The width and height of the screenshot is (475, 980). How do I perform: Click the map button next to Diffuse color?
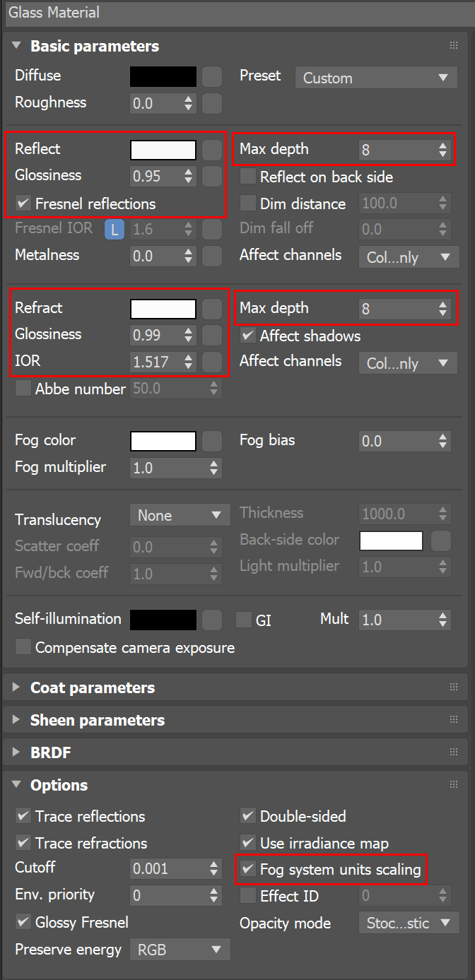pos(212,76)
